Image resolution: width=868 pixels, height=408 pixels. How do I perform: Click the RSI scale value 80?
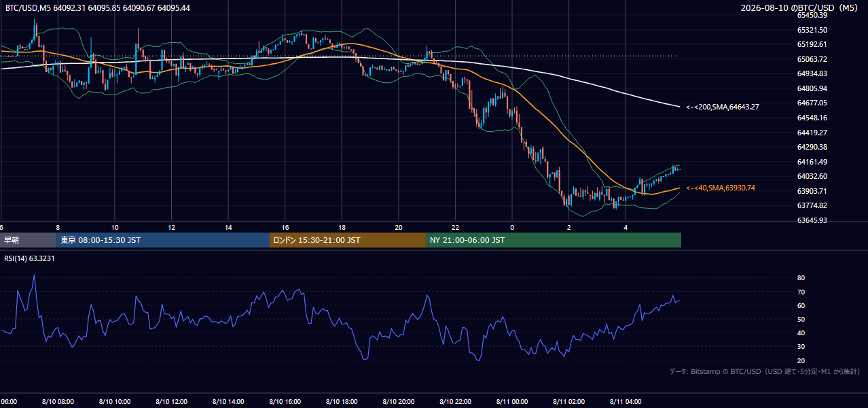click(801, 278)
